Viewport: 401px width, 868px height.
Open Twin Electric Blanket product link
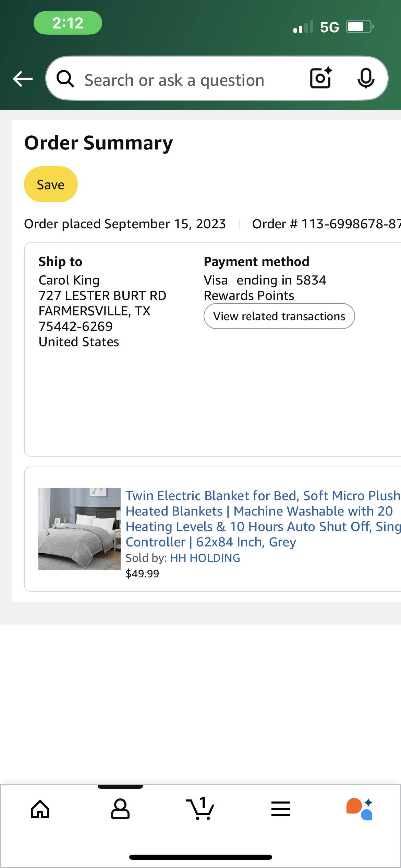[x=263, y=519]
